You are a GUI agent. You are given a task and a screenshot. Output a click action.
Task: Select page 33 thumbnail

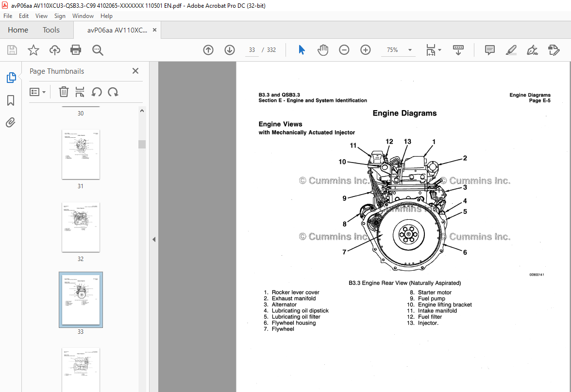(x=81, y=299)
